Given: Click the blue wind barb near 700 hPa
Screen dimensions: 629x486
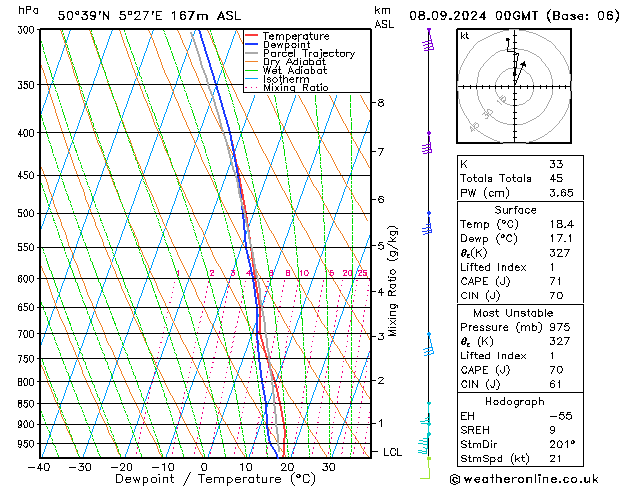Looking at the screenshot, I should (x=429, y=345).
